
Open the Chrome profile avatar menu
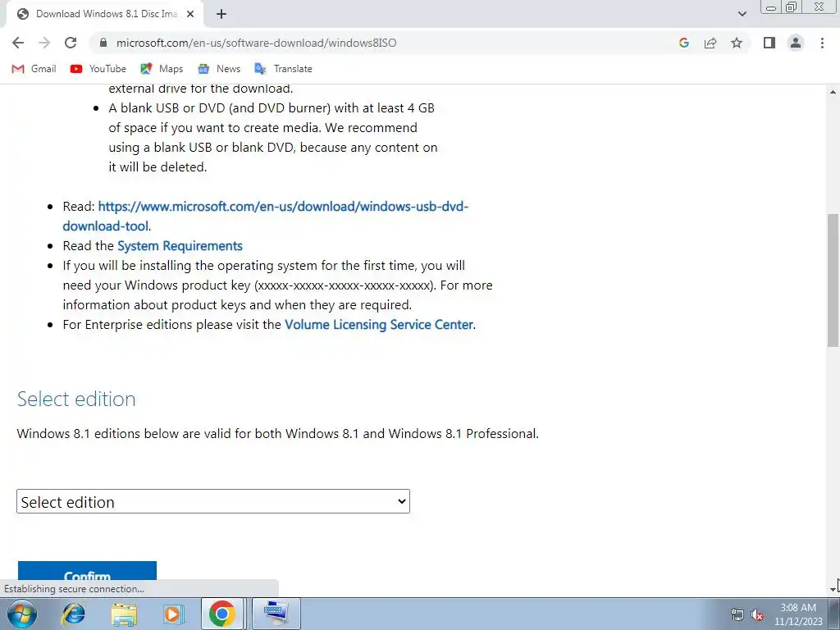pos(796,43)
